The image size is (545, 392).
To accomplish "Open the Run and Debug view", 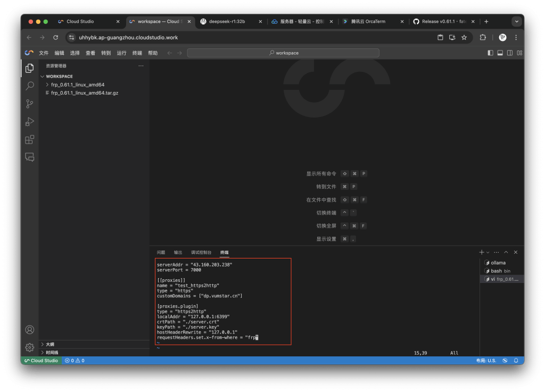I will (30, 121).
